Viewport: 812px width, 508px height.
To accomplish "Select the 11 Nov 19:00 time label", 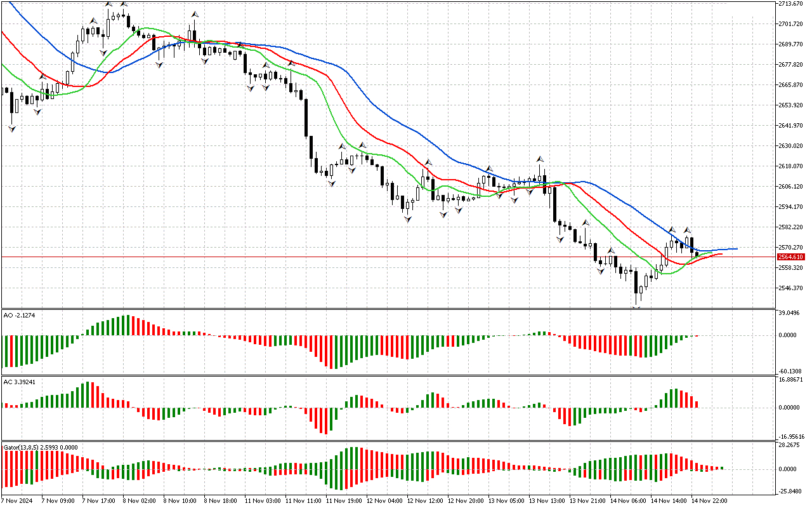I will click(x=343, y=501).
